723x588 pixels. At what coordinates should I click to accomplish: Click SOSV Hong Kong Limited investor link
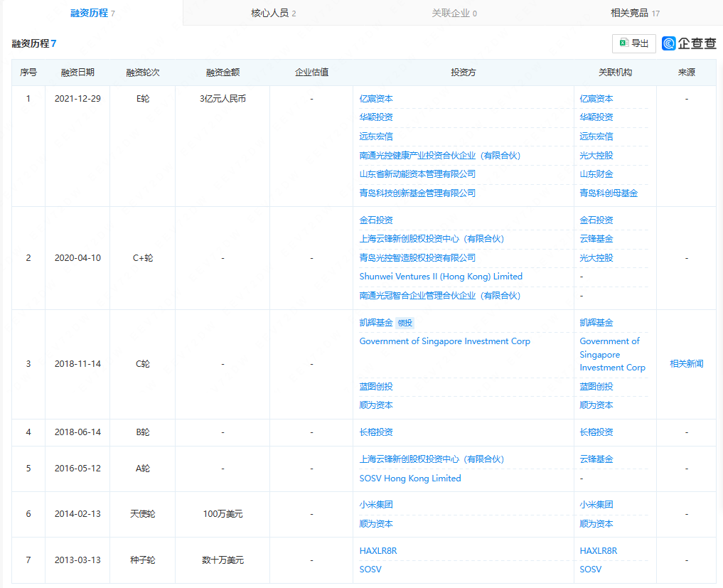[410, 479]
